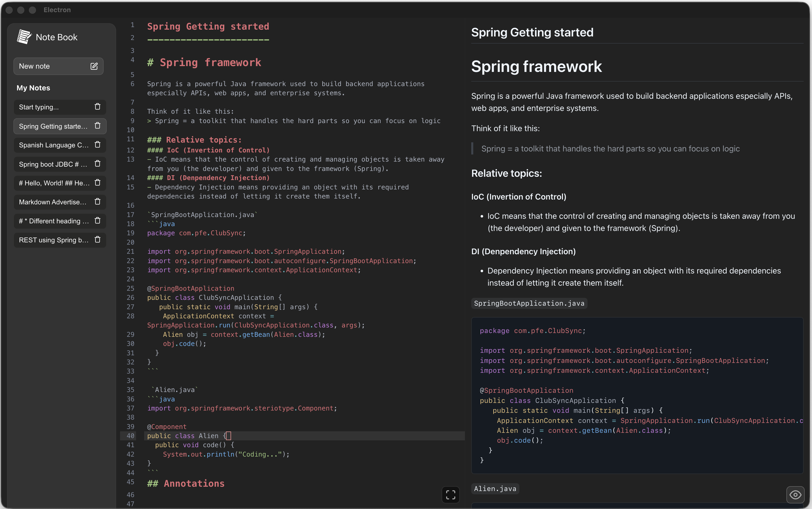
Task: Click 'Spring framework' heading in the preview
Action: click(x=537, y=66)
